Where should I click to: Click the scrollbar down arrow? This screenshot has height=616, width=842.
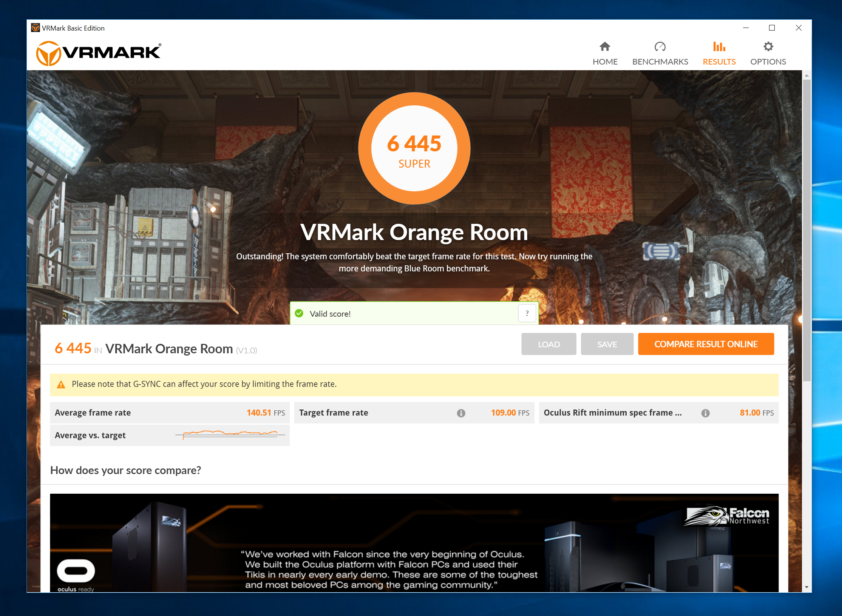(x=806, y=587)
